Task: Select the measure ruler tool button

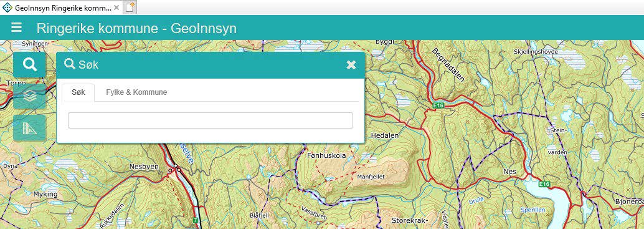Action: point(29,128)
